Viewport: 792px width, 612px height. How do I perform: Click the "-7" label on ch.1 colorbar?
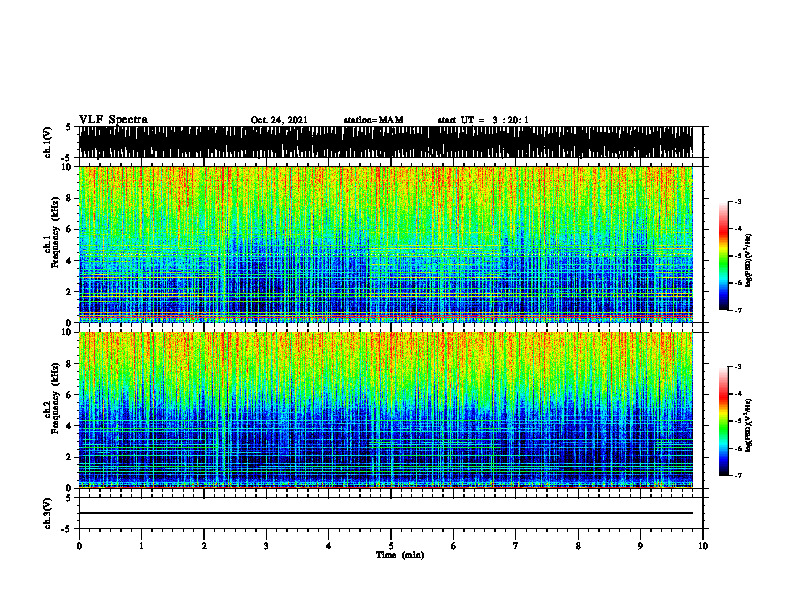pyautogui.click(x=738, y=310)
